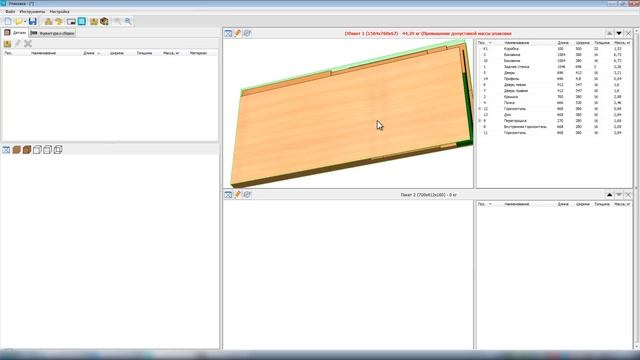The image size is (640, 360).
Task: Move Пакет 2 up with the black up arrow
Action: 609,195
